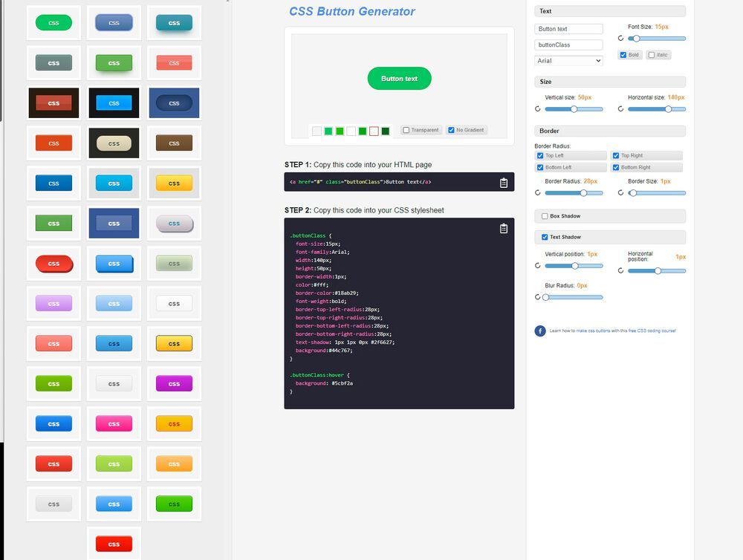Enable the Box Shadow option
Image resolution: width=743 pixels, height=560 pixels.
(x=545, y=216)
